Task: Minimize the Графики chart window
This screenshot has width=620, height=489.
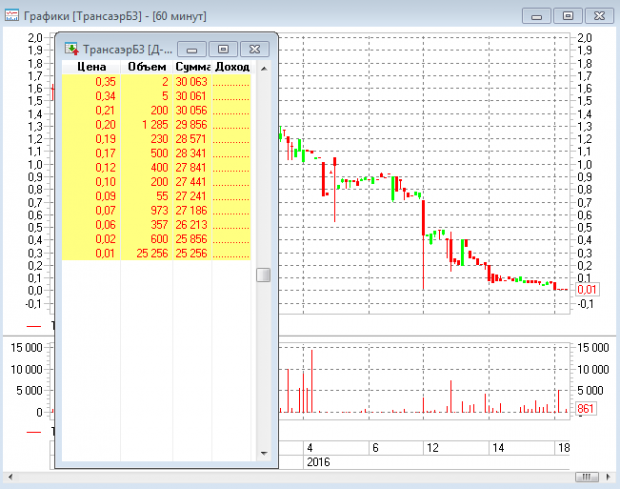Action: pos(539,15)
